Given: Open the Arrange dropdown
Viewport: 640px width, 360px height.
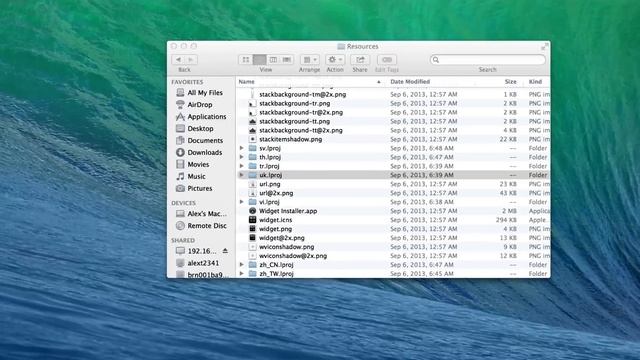Looking at the screenshot, I should pos(309,60).
